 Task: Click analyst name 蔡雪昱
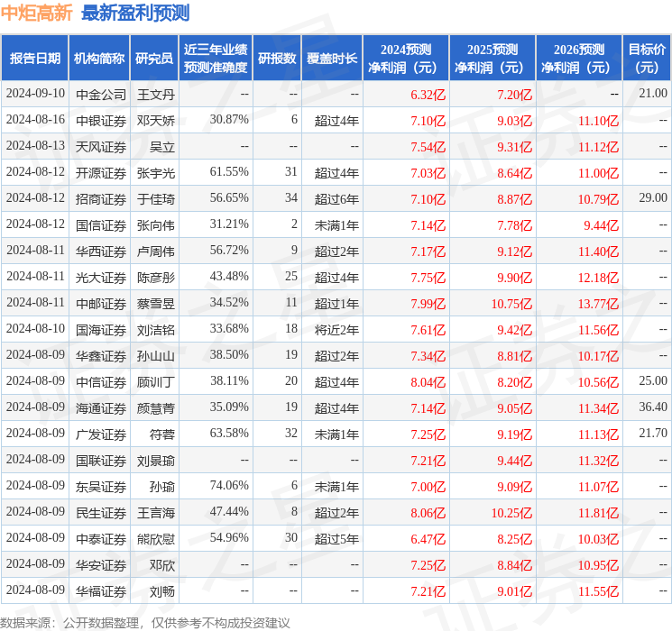pos(156,304)
